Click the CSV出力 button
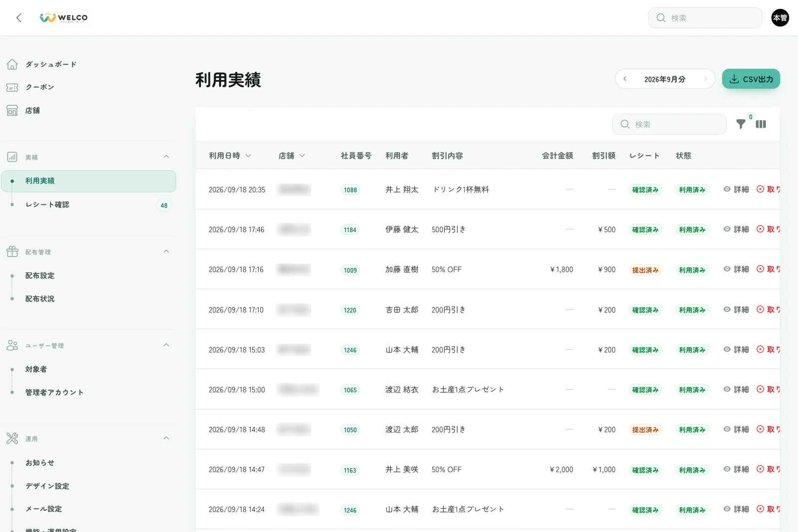This screenshot has width=798, height=532. point(751,79)
